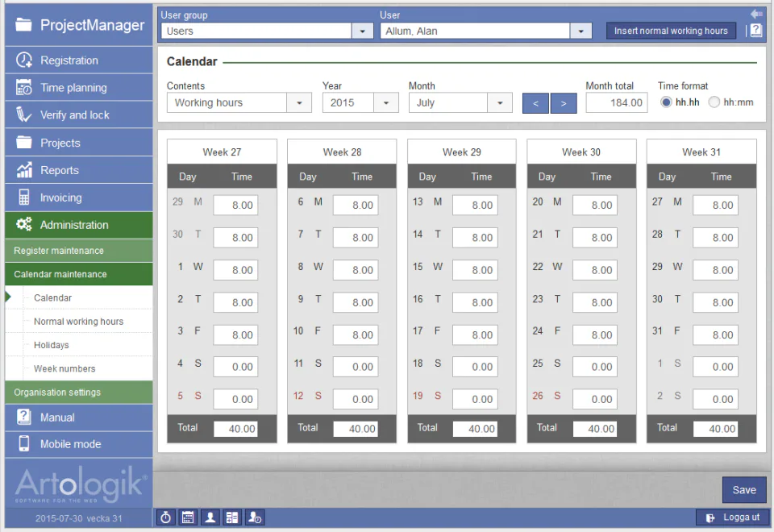774x532 pixels.
Task: Click the Save button
Action: click(x=744, y=489)
